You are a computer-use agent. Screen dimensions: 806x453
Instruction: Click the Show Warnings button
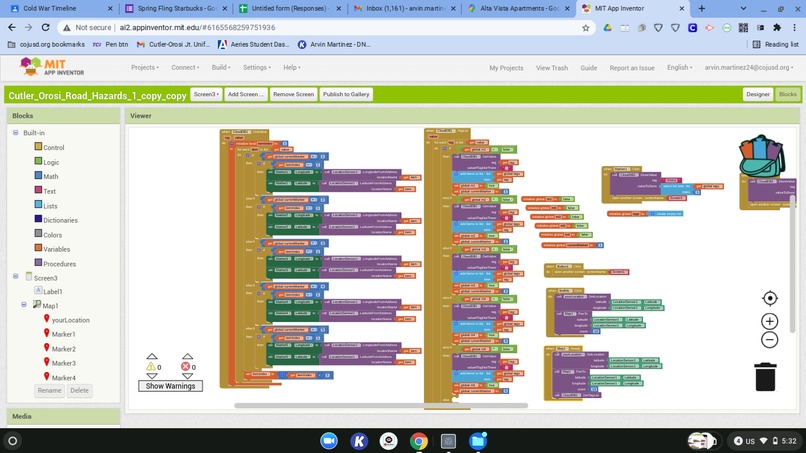170,386
